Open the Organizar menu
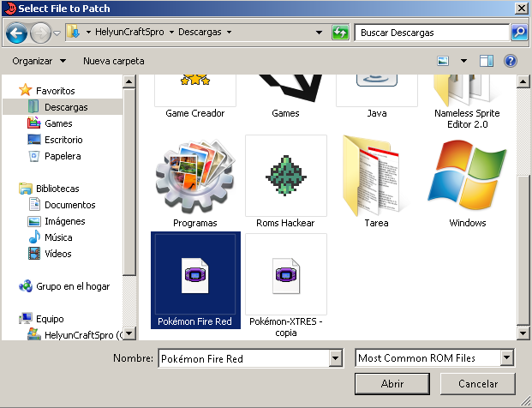 click(39, 61)
